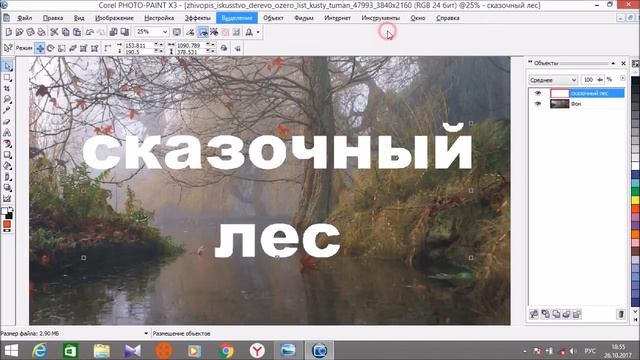640x360 pixels.
Task: Select the Eyedropper tool
Action: click(7, 110)
